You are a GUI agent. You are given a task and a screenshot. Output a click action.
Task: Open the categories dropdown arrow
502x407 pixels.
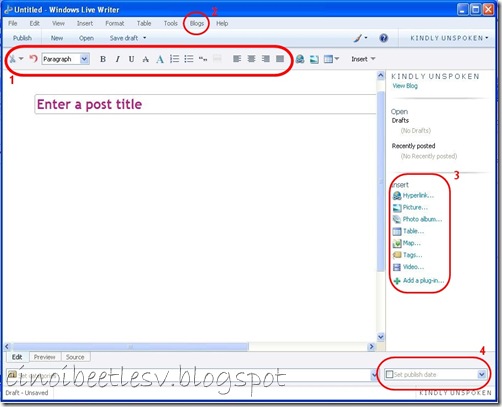[x=374, y=375]
